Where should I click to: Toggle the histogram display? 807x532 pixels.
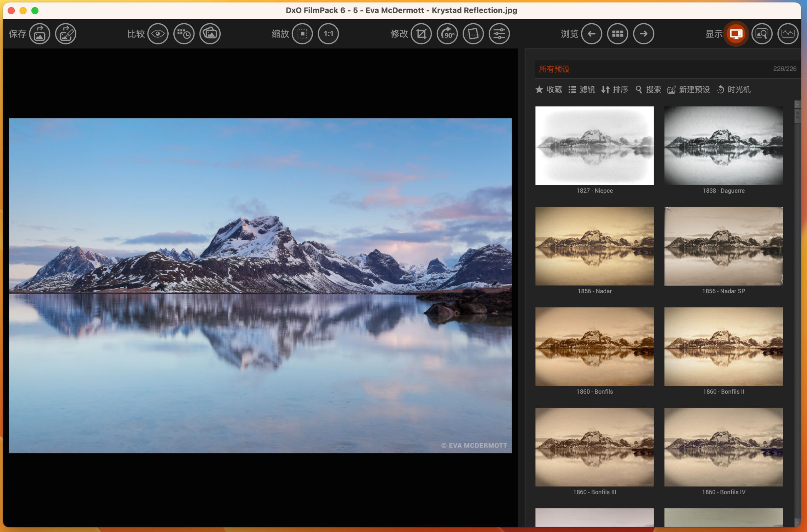[x=788, y=34]
